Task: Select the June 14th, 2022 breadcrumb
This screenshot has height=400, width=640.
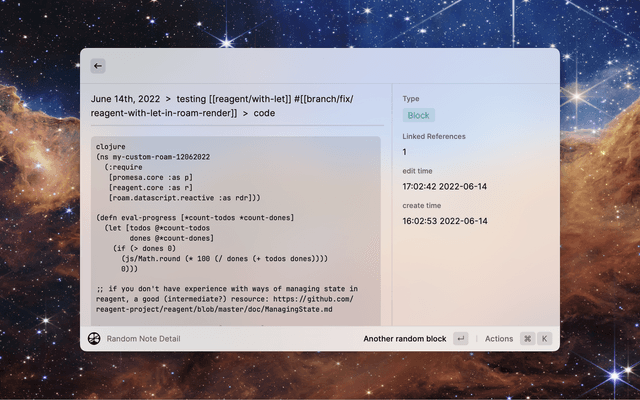Action: pyautogui.click(x=126, y=99)
